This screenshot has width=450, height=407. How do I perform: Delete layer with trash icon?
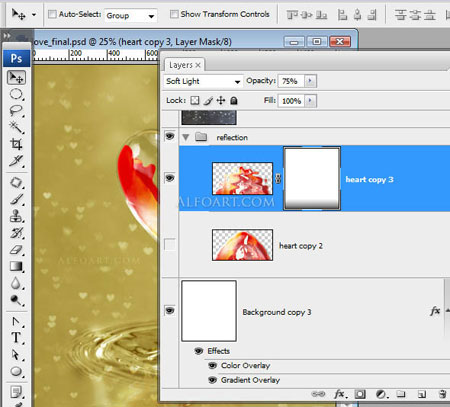442,394
